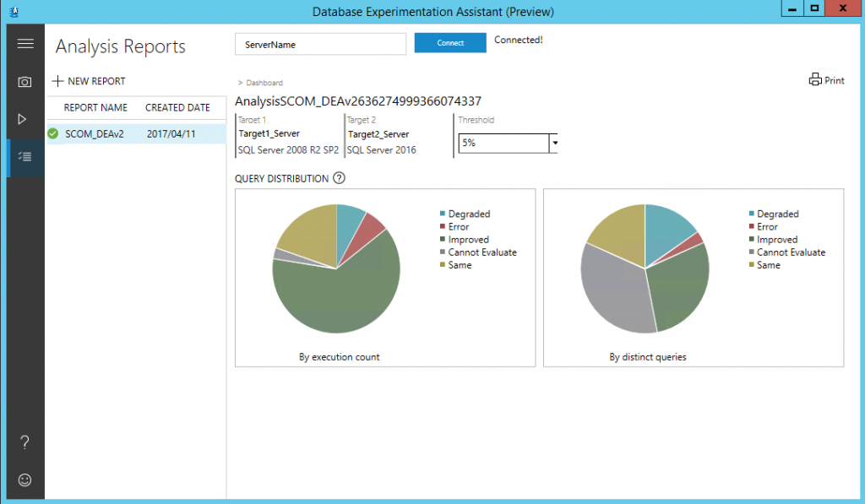Screen dimensions: 865x504
Task: Click inside the ServerName input field
Action: click(320, 42)
